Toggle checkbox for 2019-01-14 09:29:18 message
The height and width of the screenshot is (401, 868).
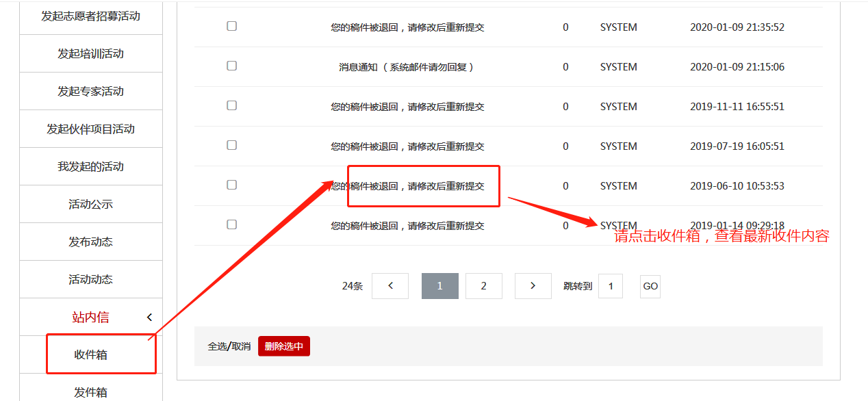[x=231, y=224]
